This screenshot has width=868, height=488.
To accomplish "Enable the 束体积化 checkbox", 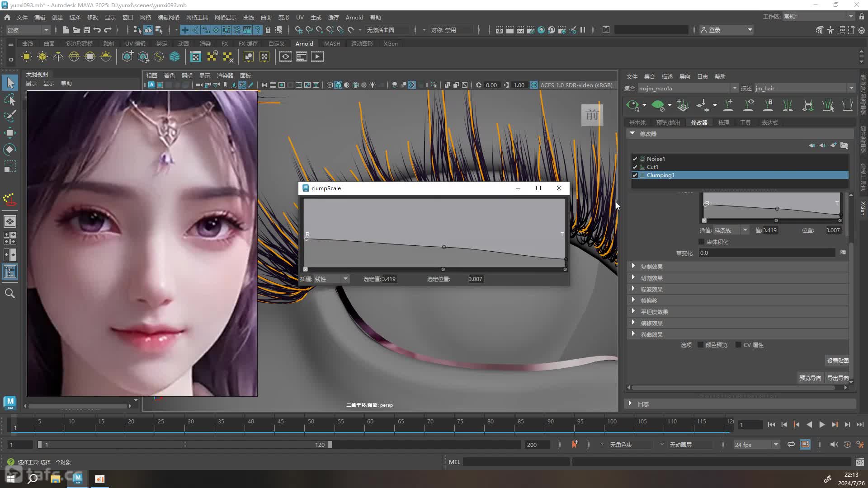I will click(x=702, y=242).
